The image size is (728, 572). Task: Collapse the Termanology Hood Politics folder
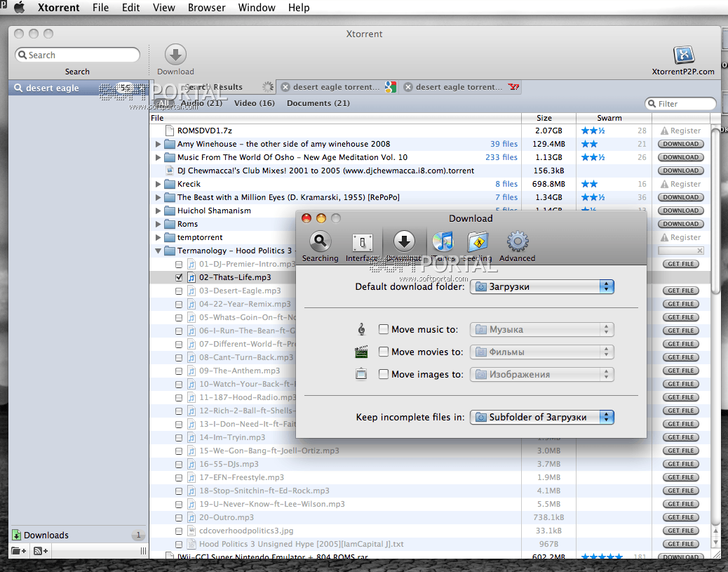tap(158, 251)
